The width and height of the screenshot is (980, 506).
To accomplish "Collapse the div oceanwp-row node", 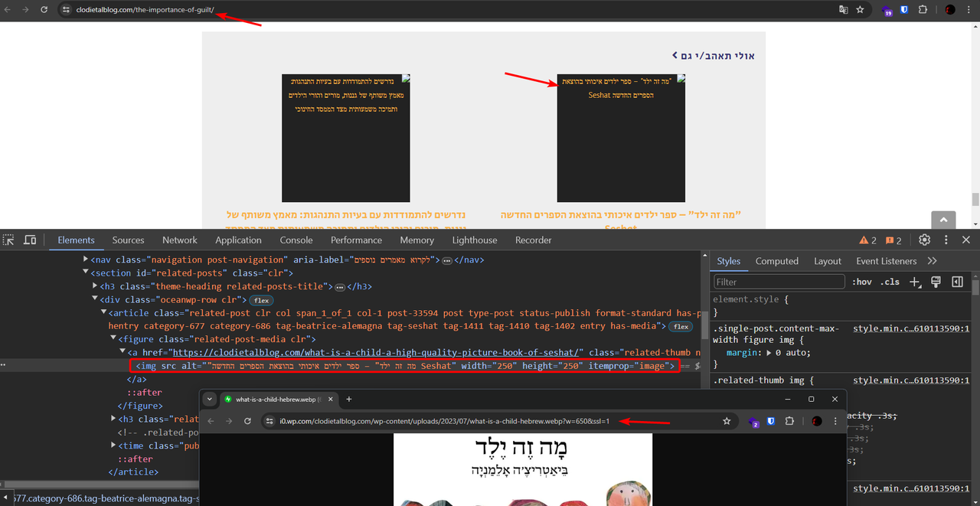I will point(95,299).
